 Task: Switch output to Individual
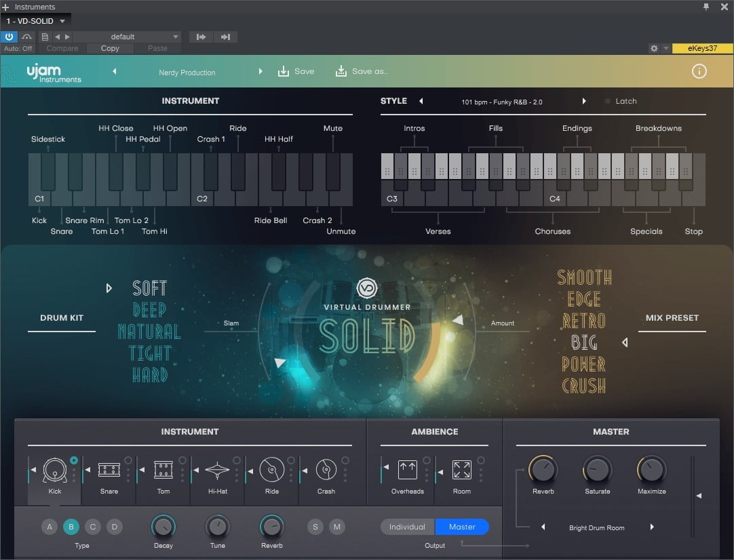click(407, 527)
